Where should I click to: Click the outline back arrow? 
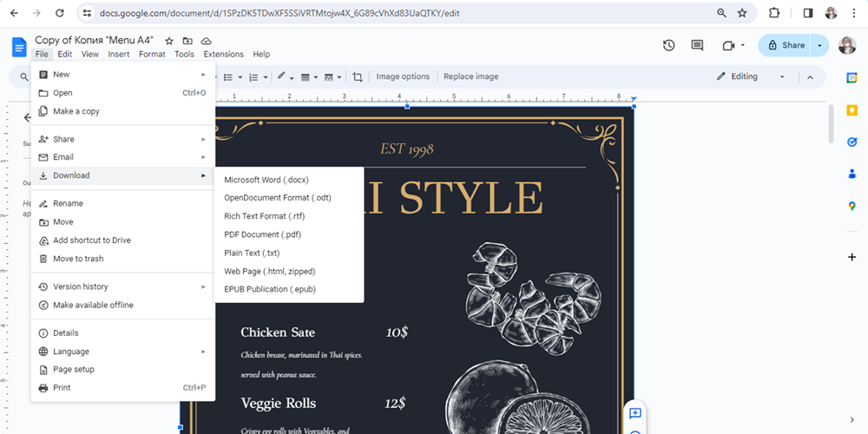[27, 117]
